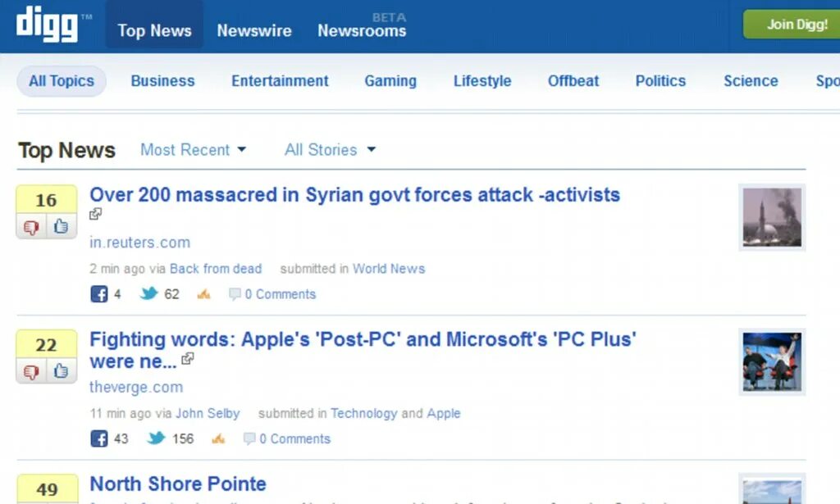Switch to the Newswire tab

(x=254, y=30)
